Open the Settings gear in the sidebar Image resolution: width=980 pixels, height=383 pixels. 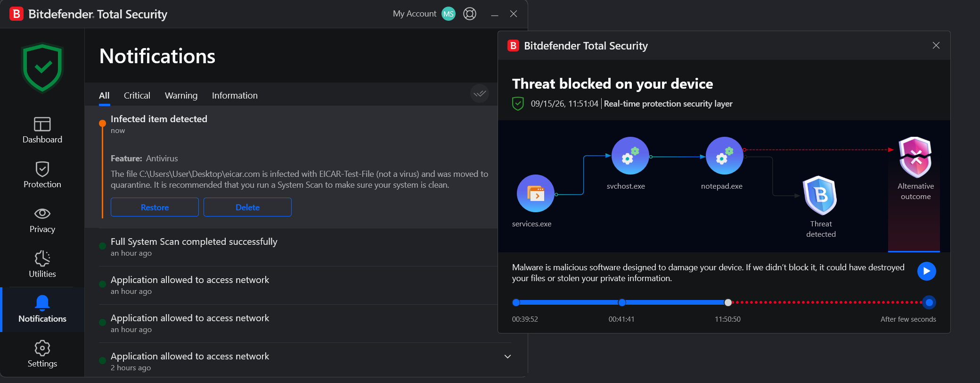coord(42,354)
